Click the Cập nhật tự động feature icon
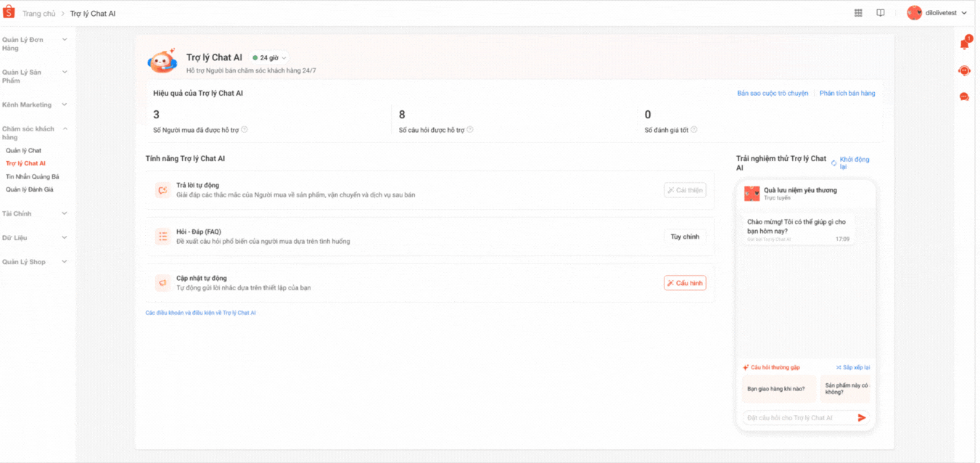980x463 pixels. click(x=162, y=282)
